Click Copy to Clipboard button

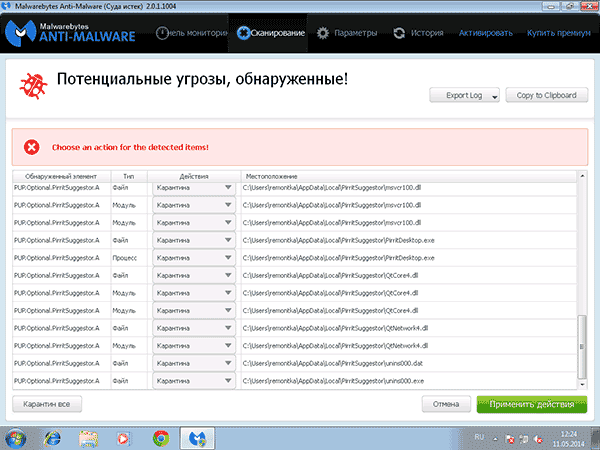[x=546, y=95]
